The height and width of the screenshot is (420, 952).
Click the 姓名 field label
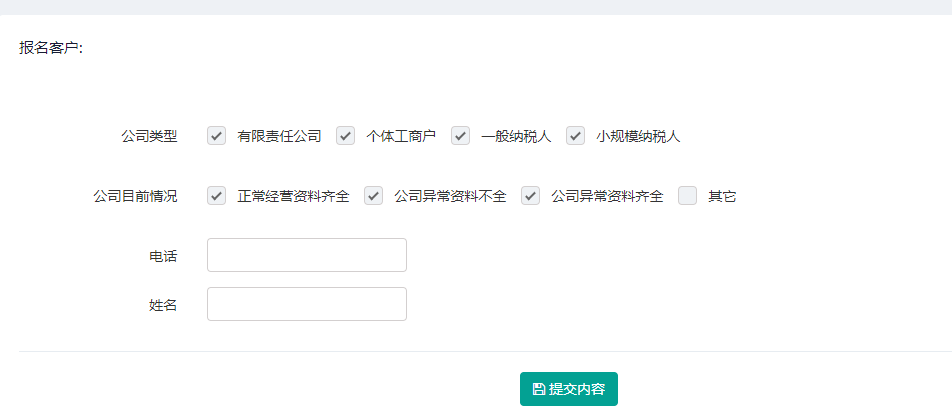163,305
